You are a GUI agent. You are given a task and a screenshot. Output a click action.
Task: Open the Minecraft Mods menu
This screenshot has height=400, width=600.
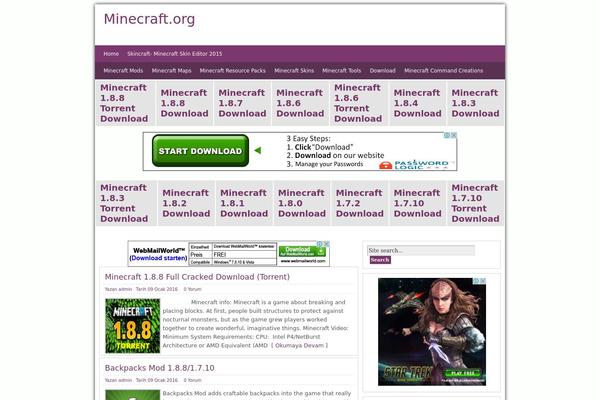[x=123, y=71]
